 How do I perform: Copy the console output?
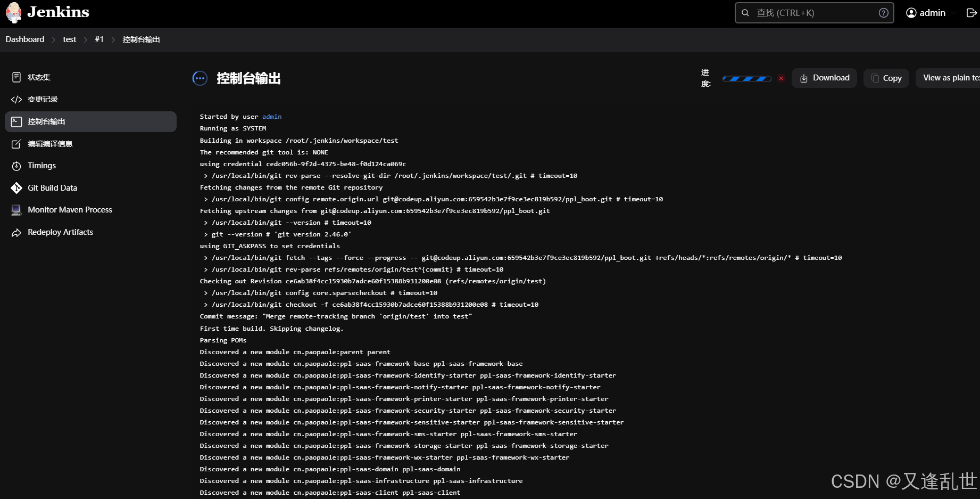(886, 78)
